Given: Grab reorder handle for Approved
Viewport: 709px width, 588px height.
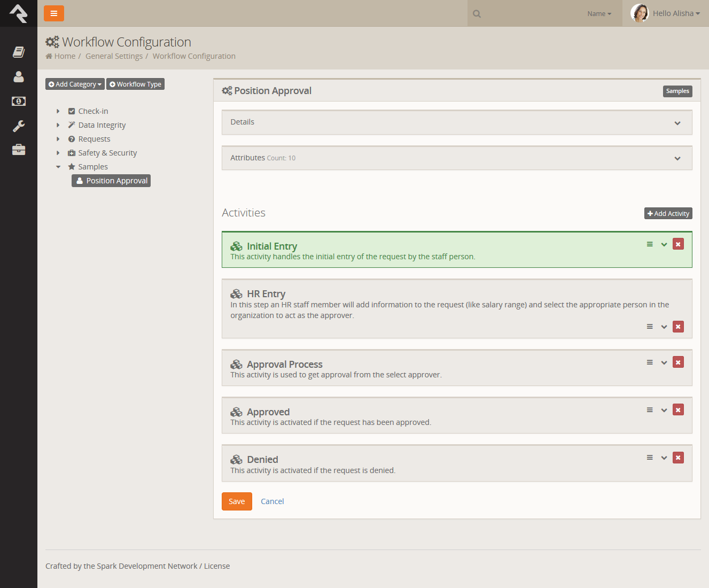Looking at the screenshot, I should [650, 410].
